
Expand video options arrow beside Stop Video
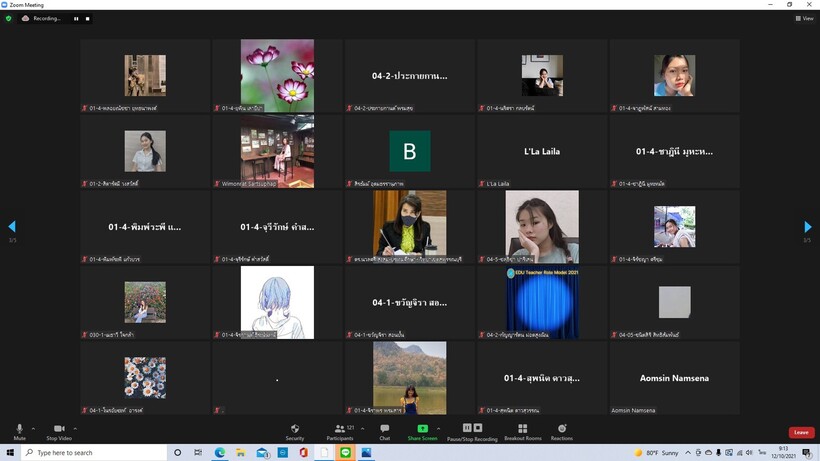coord(75,428)
